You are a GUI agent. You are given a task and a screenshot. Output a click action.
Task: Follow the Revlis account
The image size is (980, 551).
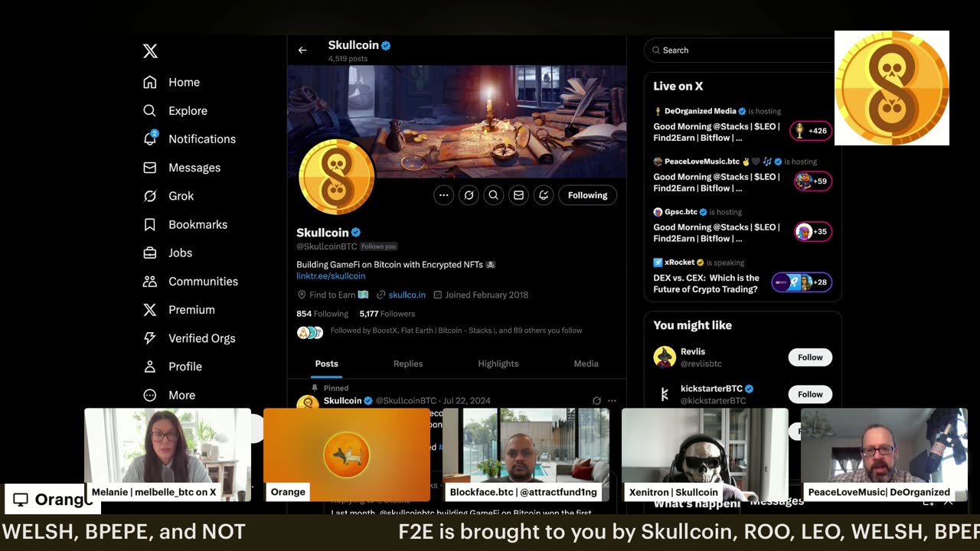coord(810,357)
